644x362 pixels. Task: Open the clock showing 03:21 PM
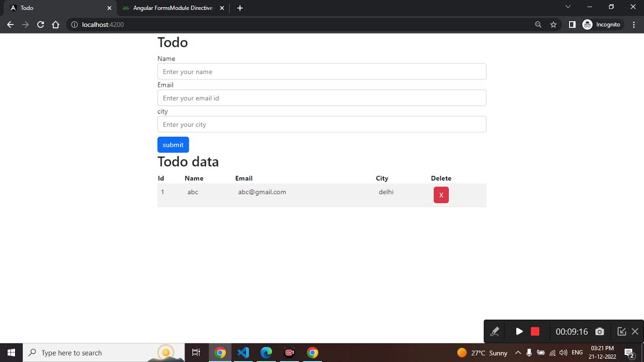click(602, 353)
